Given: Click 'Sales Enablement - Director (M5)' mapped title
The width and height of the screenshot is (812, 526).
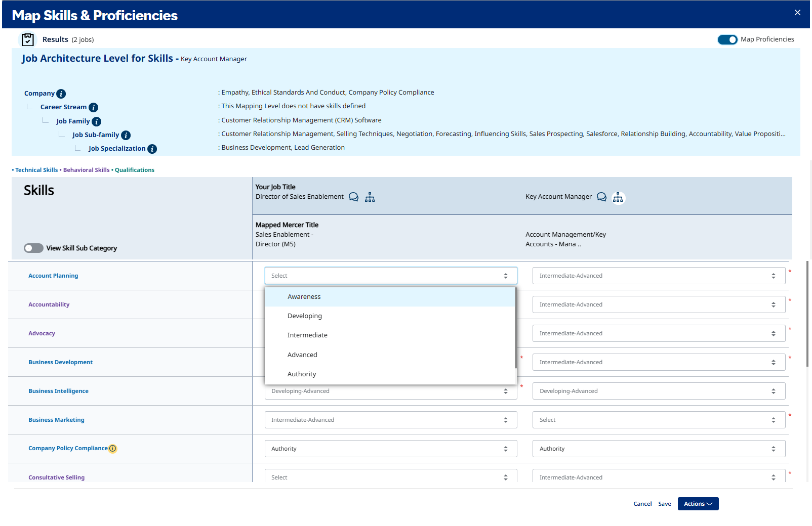Looking at the screenshot, I should [285, 239].
